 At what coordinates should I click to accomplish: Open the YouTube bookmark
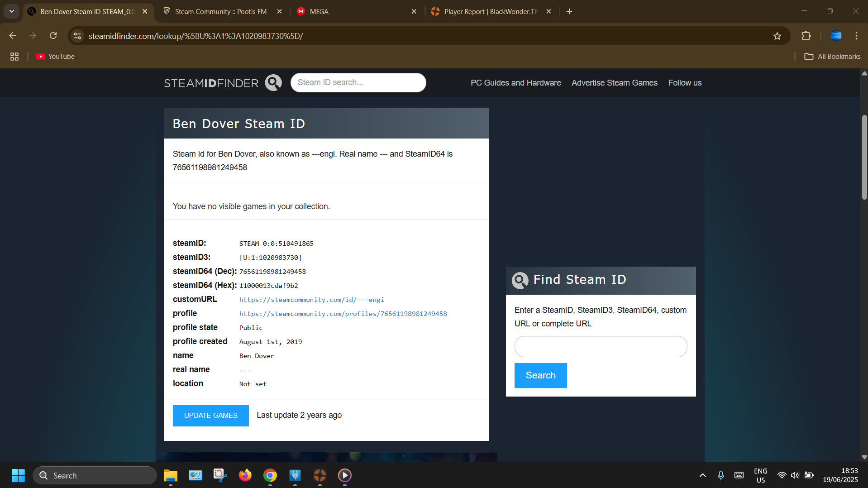point(56,57)
